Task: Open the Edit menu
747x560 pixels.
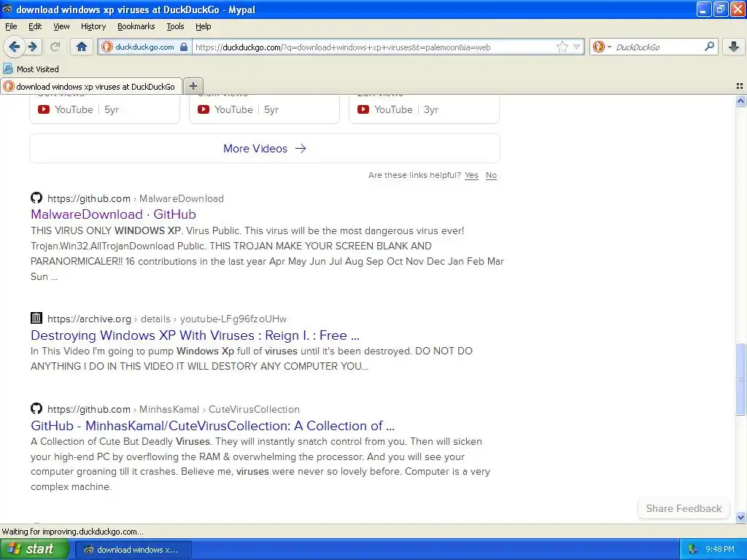Action: [35, 26]
